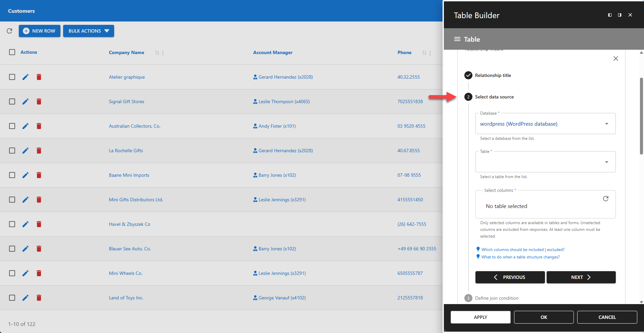Edit the Atelier graphique row
Image resolution: width=644 pixels, height=333 pixels.
(x=26, y=77)
